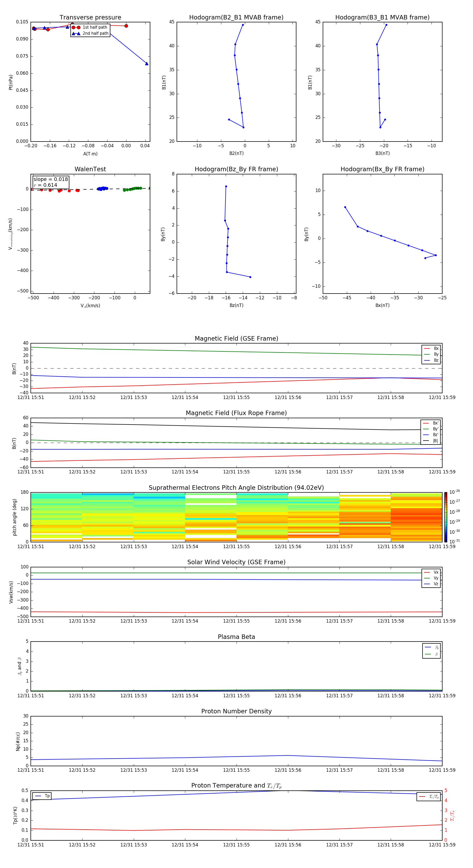Click the 'Magnetic Field (GSE Frame)' title
Image resolution: width=473 pixels, height=868 pixels.
[236, 339]
